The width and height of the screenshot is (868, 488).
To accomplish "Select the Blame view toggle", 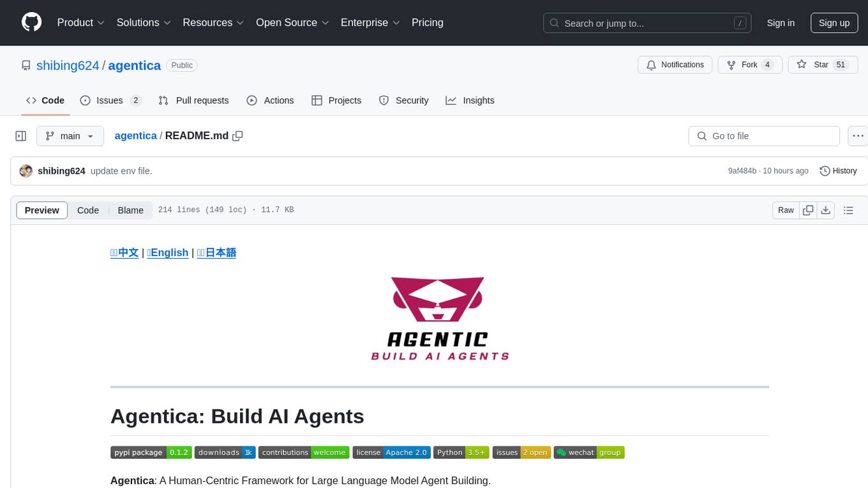I will click(131, 210).
